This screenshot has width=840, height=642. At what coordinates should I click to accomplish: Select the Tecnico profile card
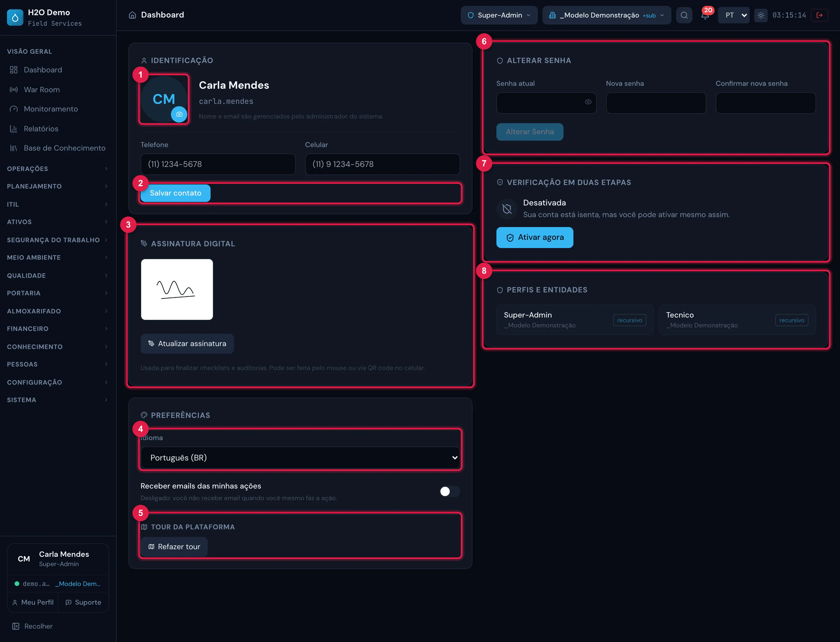(x=737, y=320)
